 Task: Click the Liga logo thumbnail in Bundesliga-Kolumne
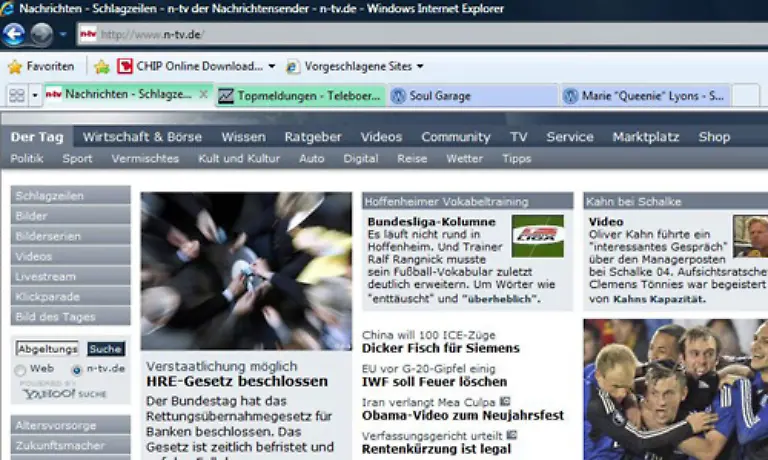(537, 236)
